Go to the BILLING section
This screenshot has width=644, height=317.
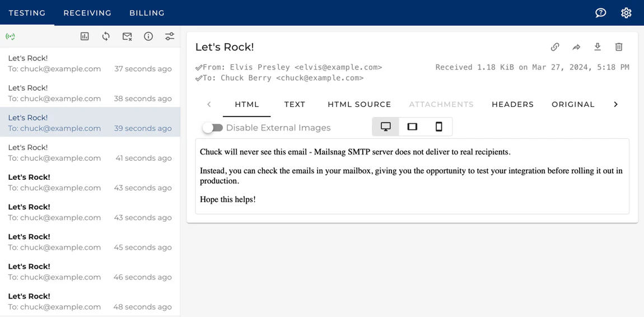point(147,13)
